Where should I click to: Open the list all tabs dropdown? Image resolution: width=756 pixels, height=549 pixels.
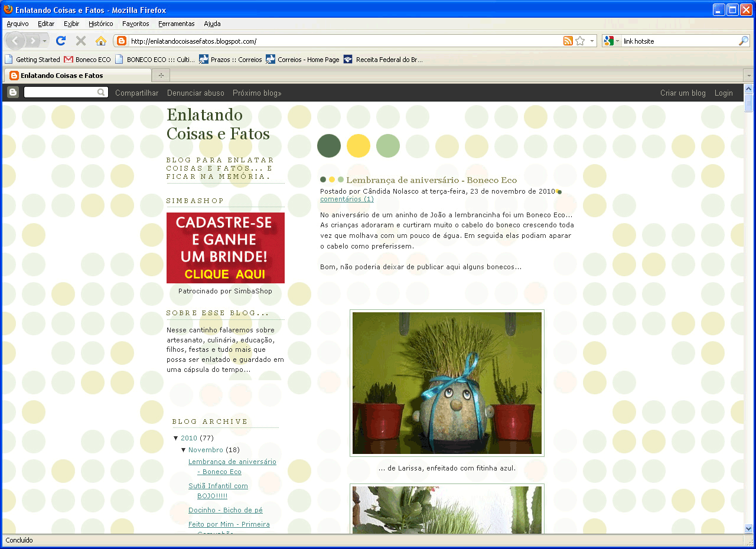click(748, 76)
